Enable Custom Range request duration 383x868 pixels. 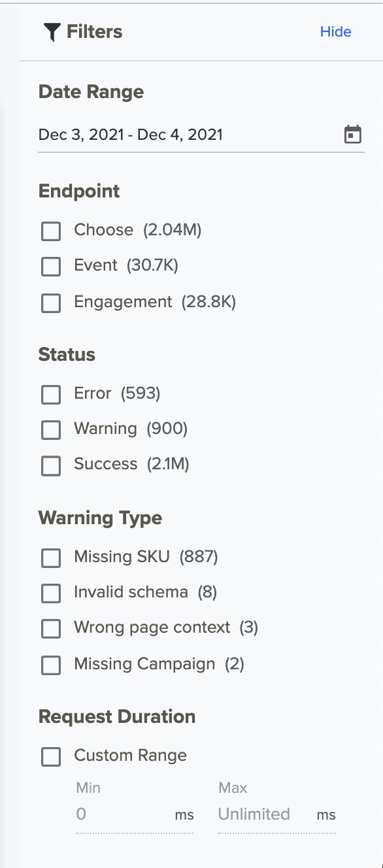[x=51, y=757]
